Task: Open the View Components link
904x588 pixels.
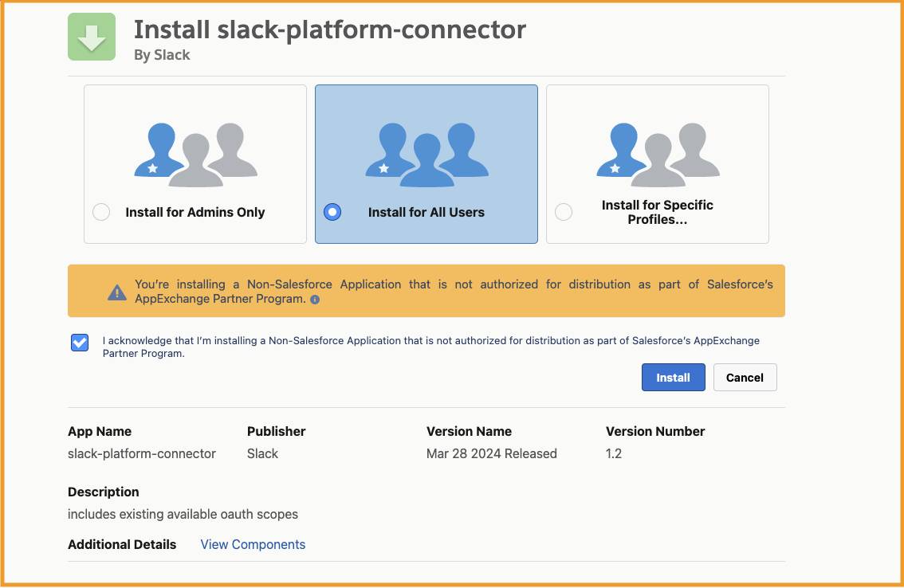Action: pos(253,544)
